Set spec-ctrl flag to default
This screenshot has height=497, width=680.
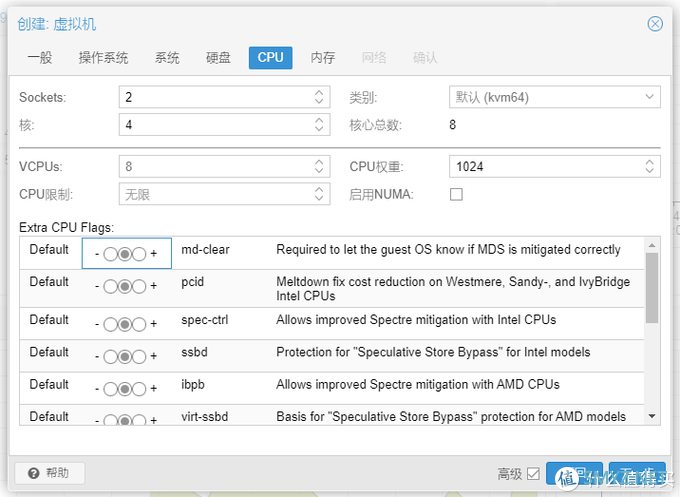coord(124,324)
